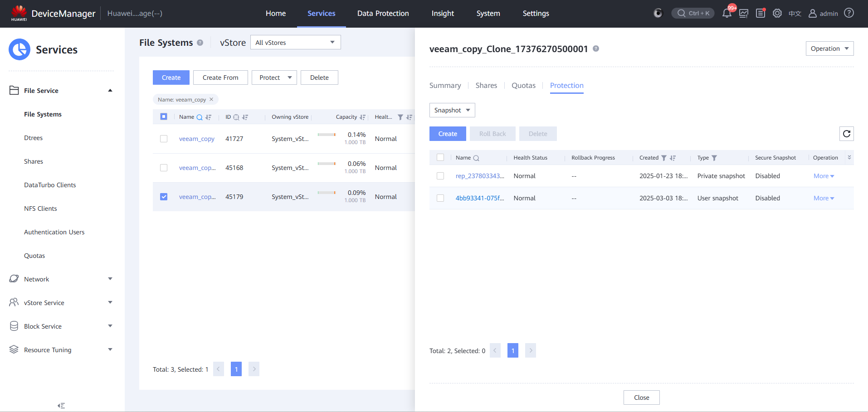This screenshot has width=868, height=412.
Task: Open the alarm notifications bell icon
Action: [727, 13]
